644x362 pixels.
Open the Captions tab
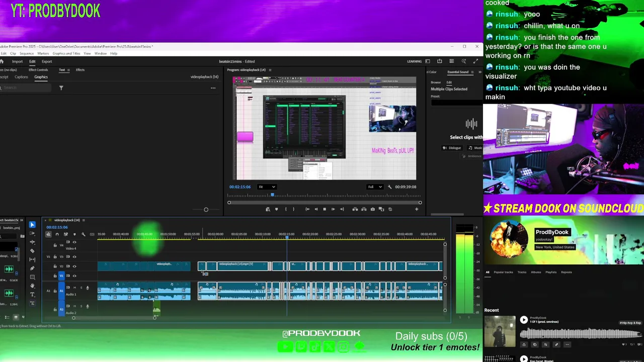click(x=21, y=77)
